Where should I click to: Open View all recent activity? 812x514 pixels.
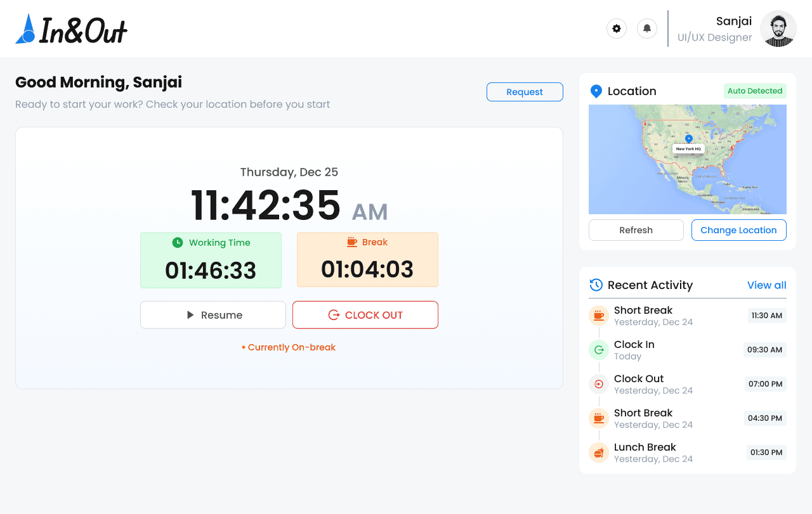pyautogui.click(x=767, y=285)
